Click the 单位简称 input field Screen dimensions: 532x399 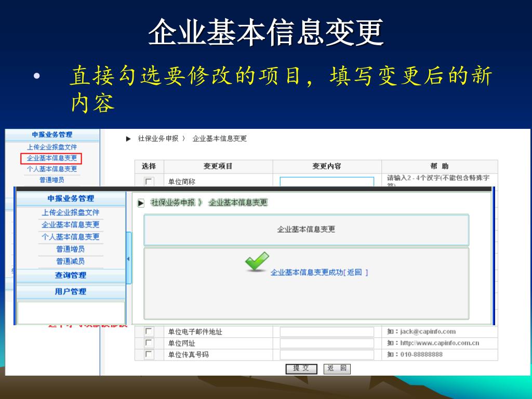coord(327,181)
